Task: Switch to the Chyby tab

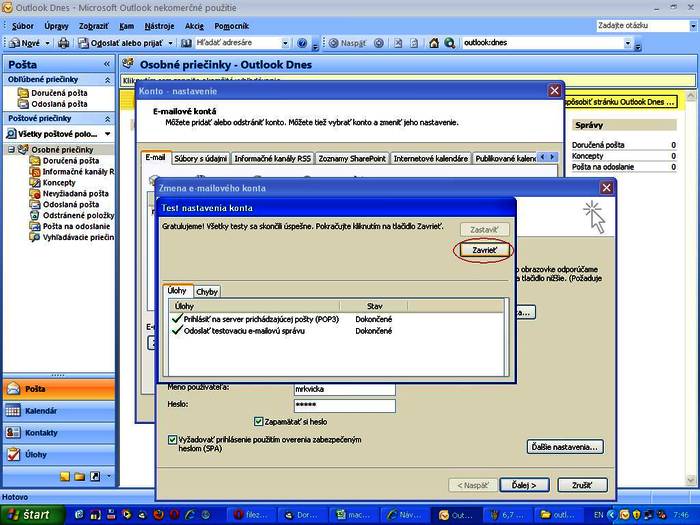Action: coord(207,292)
